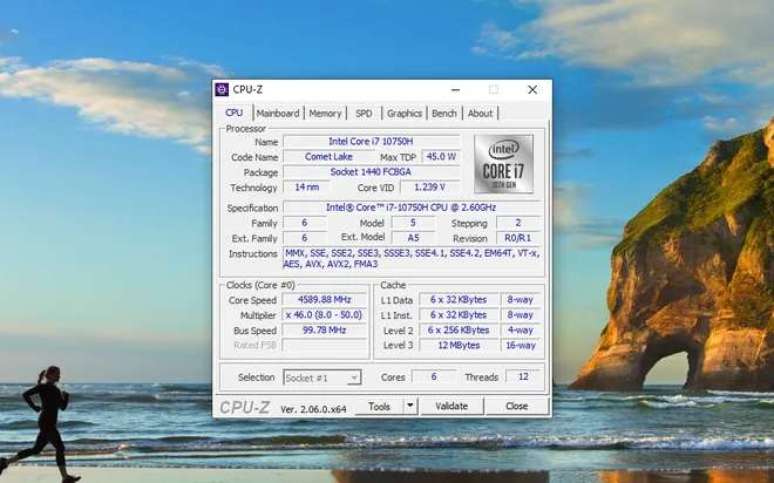Image resolution: width=774 pixels, height=483 pixels.
Task: Click the Core Speed value 4589.88 MHz
Action: 325,300
